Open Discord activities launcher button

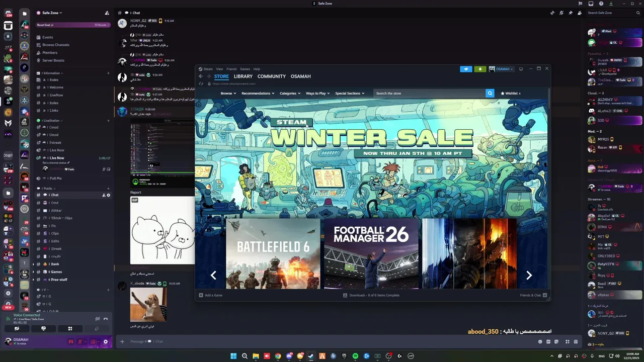(70, 328)
